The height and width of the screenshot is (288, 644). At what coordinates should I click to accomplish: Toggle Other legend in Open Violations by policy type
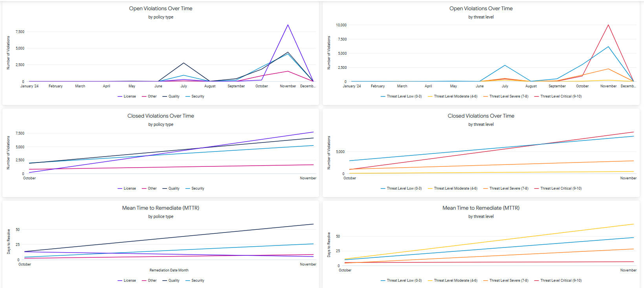click(149, 96)
